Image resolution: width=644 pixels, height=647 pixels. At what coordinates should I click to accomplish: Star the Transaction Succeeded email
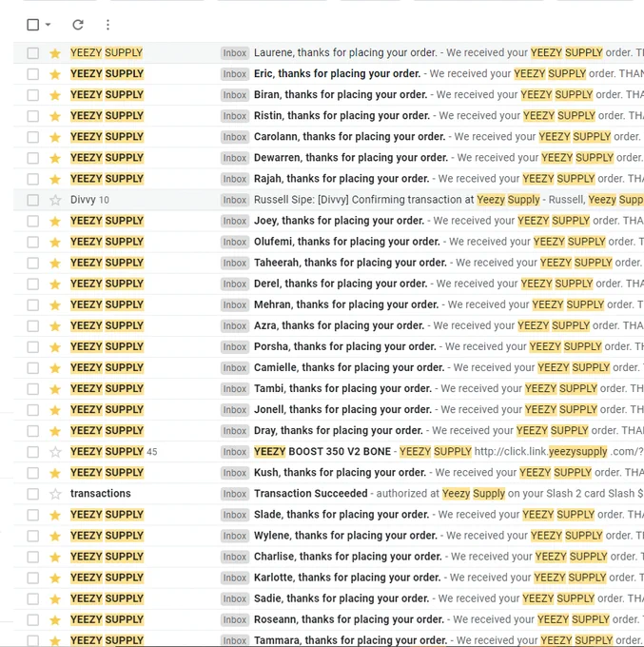pyautogui.click(x=55, y=494)
